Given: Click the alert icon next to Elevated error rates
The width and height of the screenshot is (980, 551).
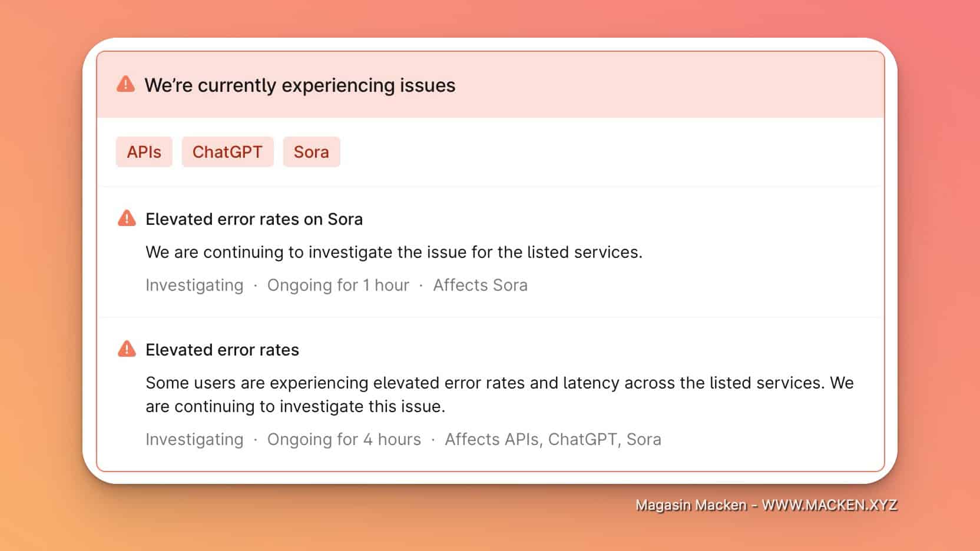Looking at the screenshot, I should (127, 349).
